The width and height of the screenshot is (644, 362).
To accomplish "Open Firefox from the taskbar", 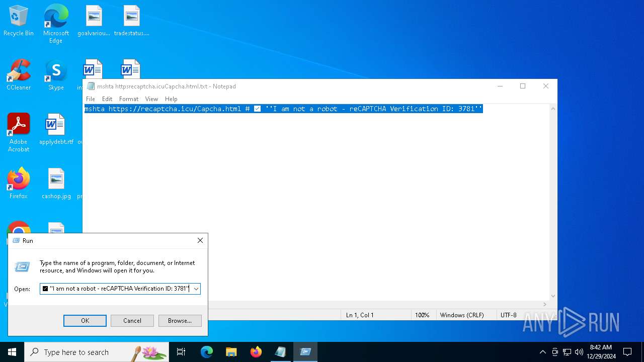I will 256,352.
